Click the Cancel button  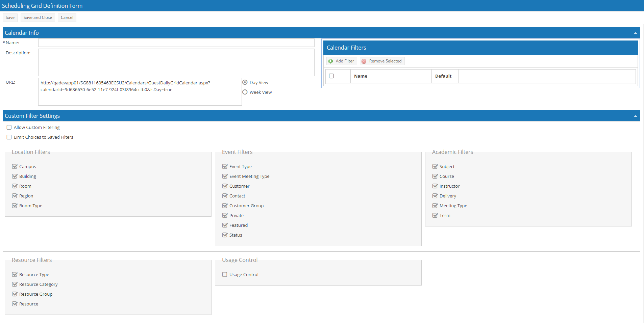click(67, 18)
